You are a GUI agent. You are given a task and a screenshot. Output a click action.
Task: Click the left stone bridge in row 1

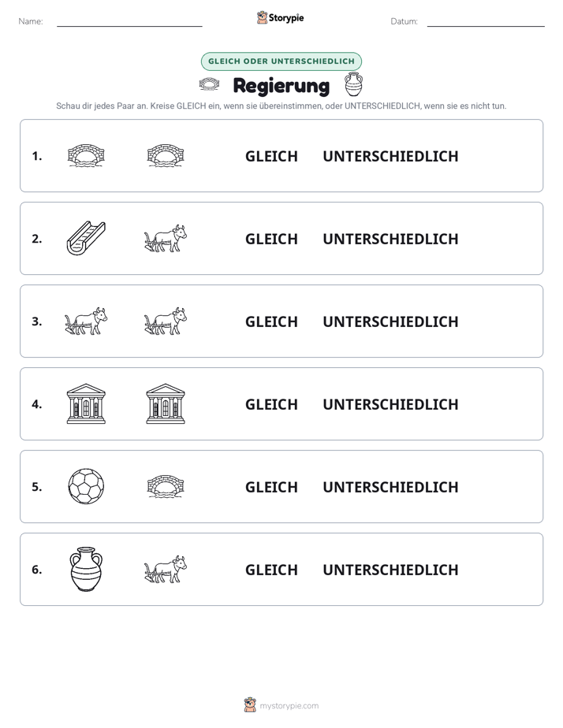coord(86,155)
